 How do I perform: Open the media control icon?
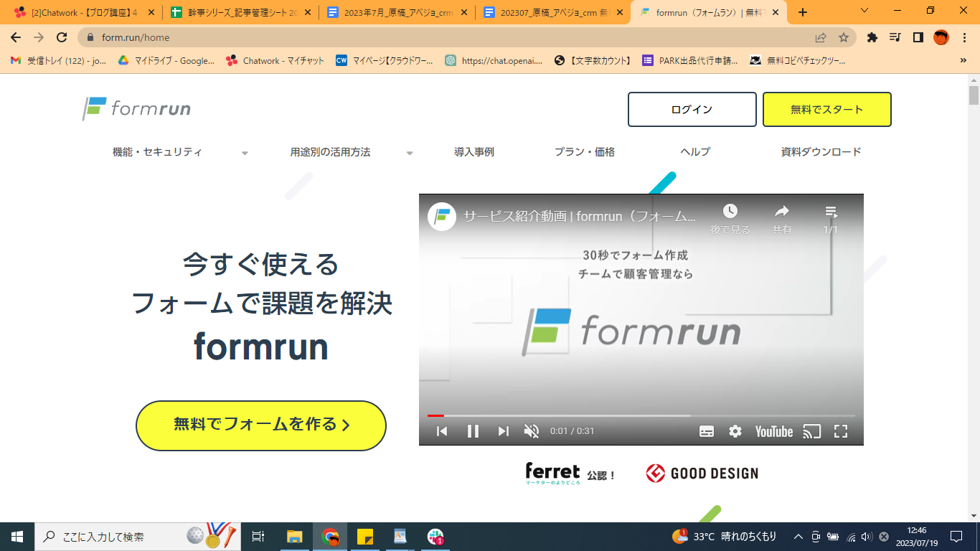tap(895, 37)
